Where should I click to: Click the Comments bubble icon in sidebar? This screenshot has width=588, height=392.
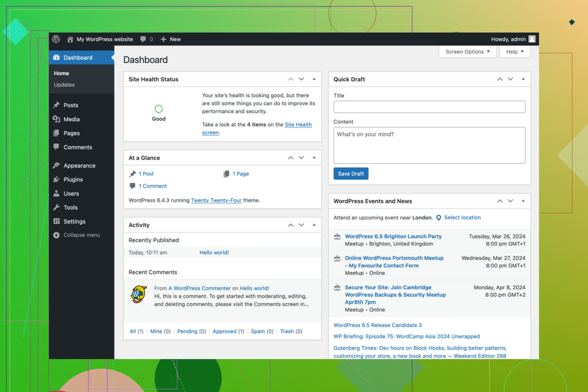pos(56,147)
